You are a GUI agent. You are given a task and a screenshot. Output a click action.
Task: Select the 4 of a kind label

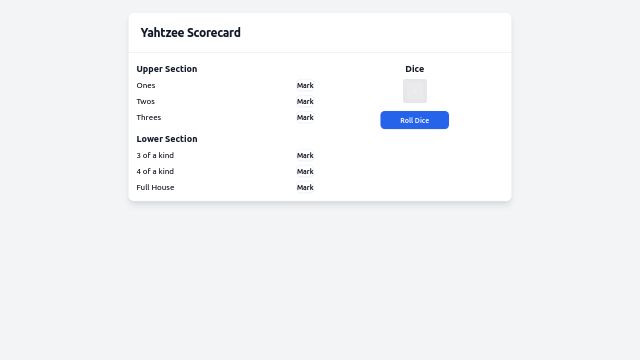pos(155,171)
